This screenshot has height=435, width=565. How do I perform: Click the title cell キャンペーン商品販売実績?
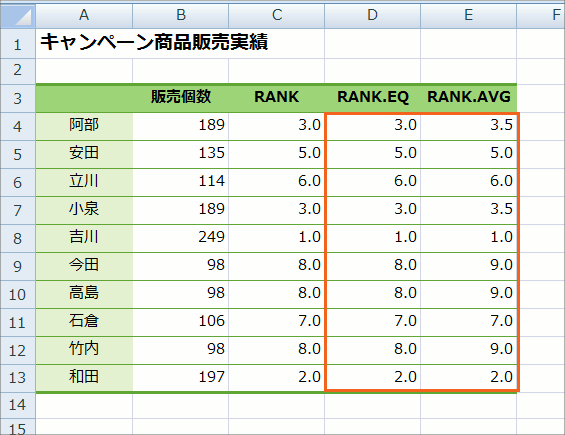click(x=154, y=43)
